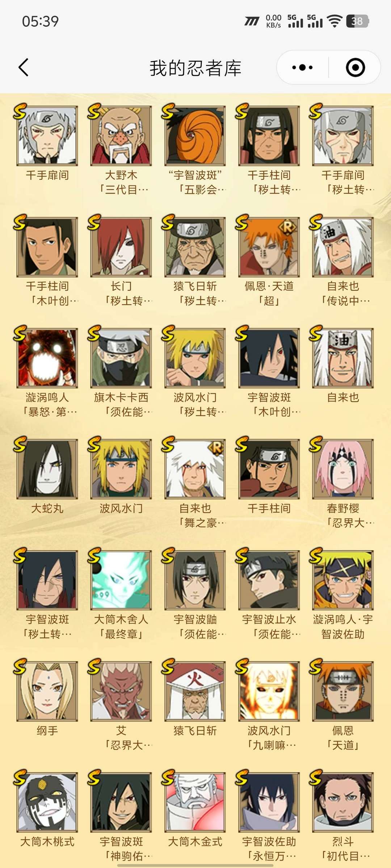Open the 大筒木桃式 portrait

coord(47,802)
